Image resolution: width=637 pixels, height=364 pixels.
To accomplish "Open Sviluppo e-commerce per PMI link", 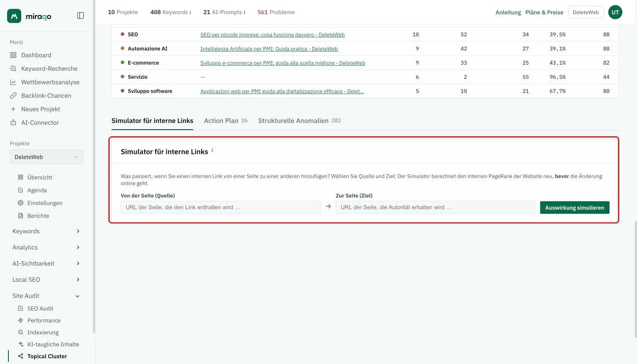I will 283,63.
